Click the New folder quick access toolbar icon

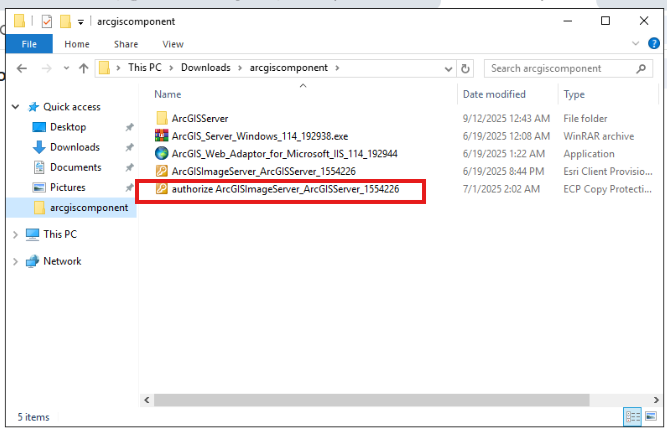[65, 21]
